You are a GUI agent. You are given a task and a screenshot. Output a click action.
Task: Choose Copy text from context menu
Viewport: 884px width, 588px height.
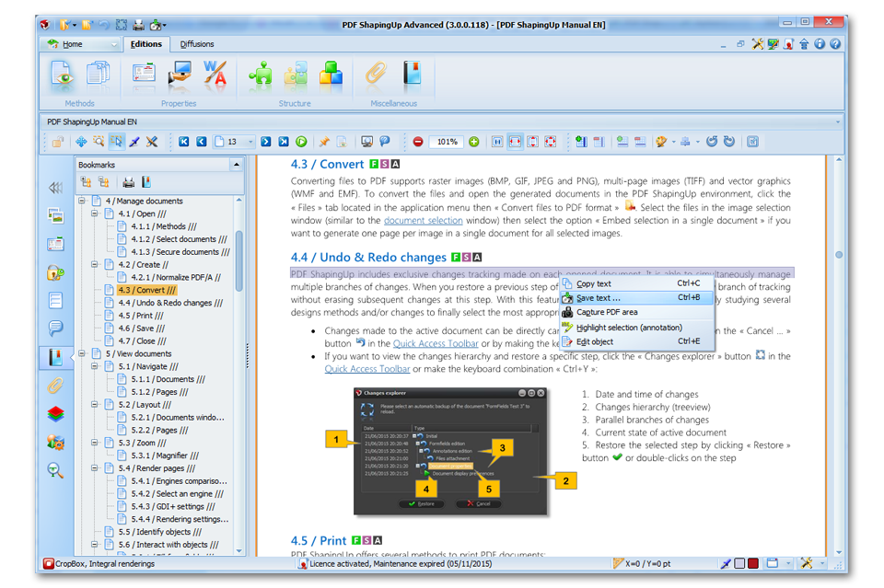637,283
